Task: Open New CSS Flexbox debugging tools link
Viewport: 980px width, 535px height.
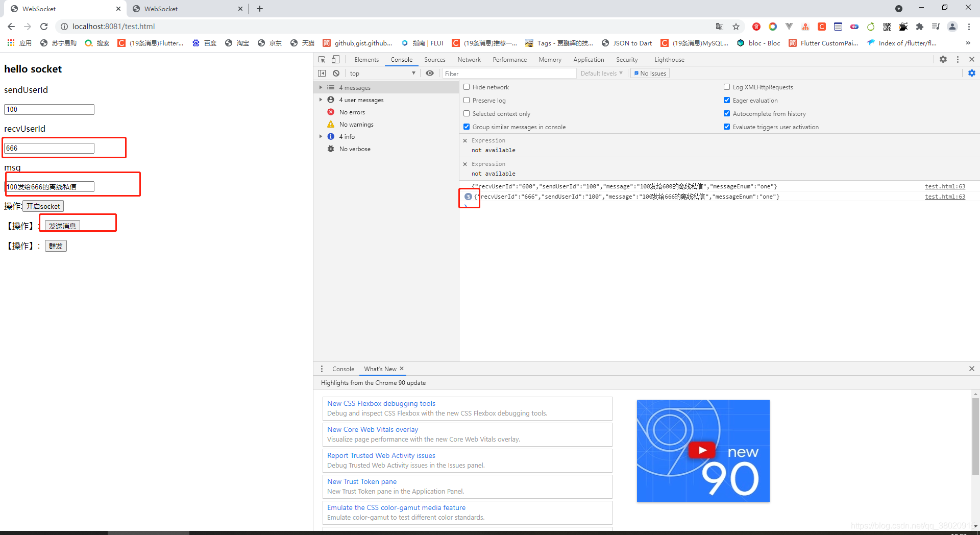Action: pos(381,403)
